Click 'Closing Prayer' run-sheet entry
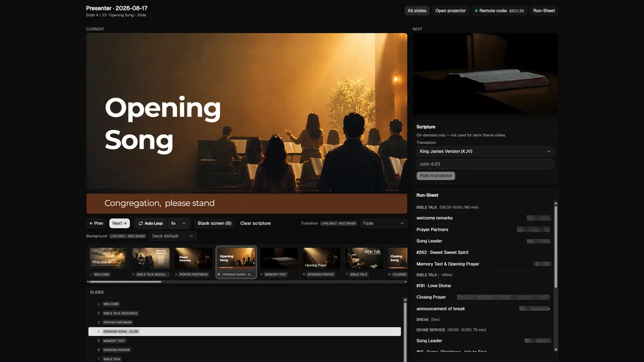Image resolution: width=644 pixels, height=362 pixels. (x=431, y=297)
